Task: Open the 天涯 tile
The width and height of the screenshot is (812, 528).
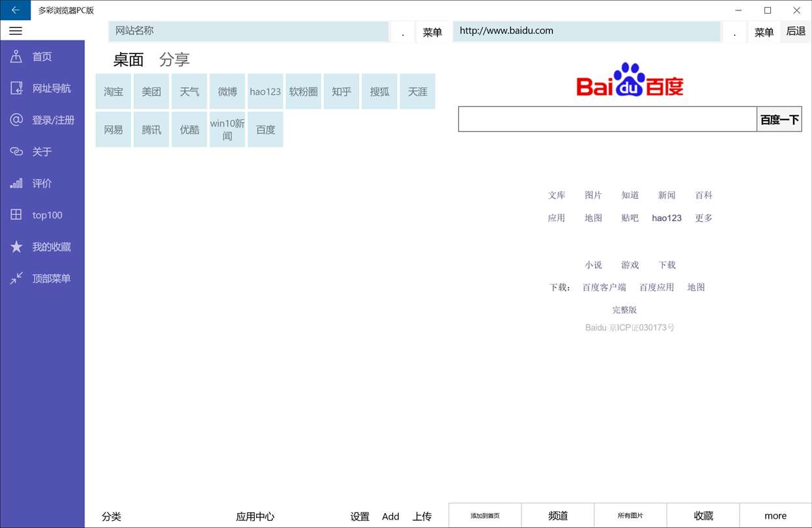Action: pos(418,91)
